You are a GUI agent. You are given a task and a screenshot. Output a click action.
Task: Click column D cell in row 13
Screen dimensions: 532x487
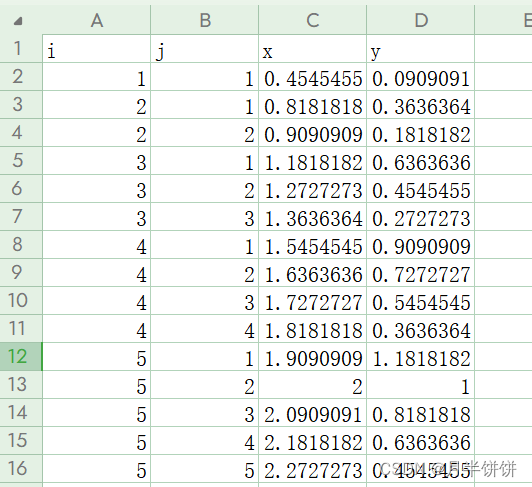click(421, 385)
